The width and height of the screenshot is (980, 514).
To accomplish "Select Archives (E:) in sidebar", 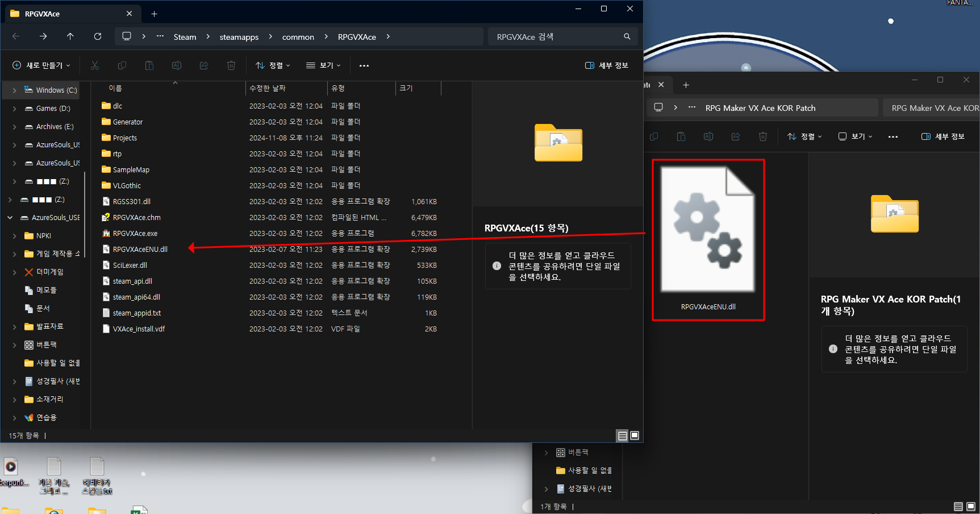I will click(x=55, y=126).
